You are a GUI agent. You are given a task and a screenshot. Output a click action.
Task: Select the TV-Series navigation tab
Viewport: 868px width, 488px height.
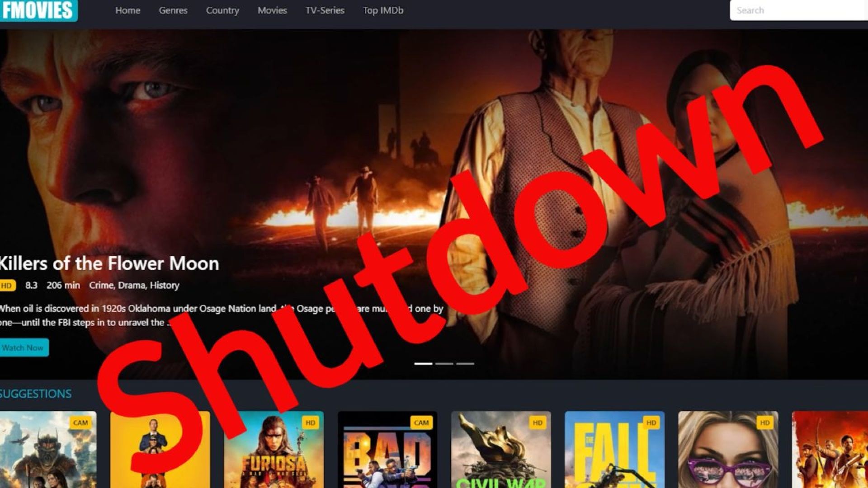pyautogui.click(x=324, y=10)
